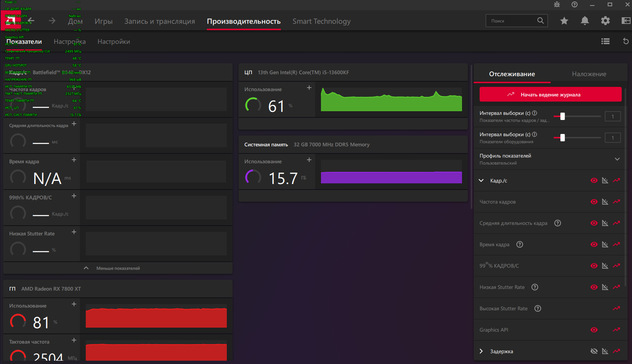
Task: Switch to list view icon
Action: tap(605, 41)
